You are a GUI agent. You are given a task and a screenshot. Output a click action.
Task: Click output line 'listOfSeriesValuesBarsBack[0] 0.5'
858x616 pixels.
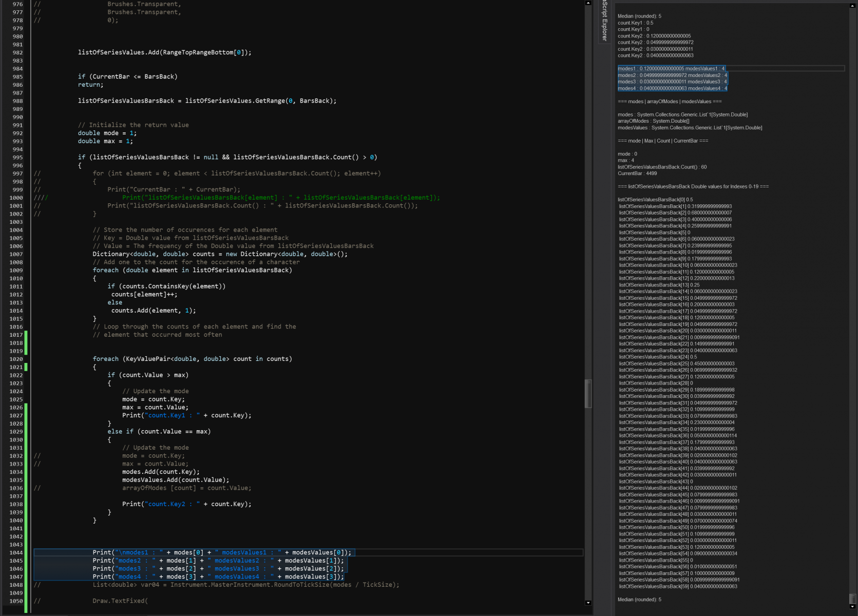(x=655, y=200)
